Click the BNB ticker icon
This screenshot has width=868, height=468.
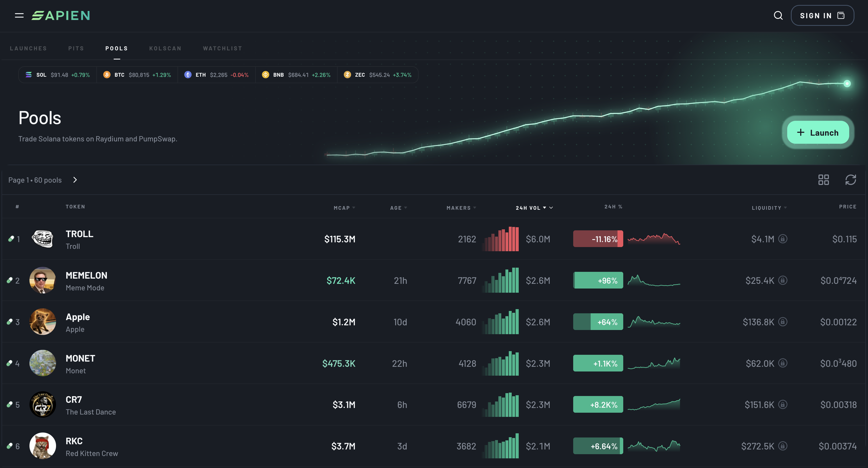266,75
